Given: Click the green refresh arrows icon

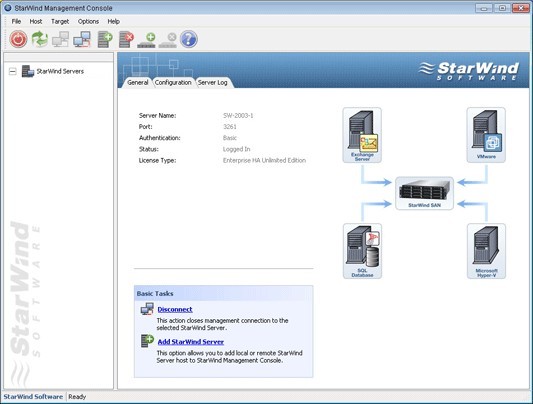Looking at the screenshot, I should point(40,39).
